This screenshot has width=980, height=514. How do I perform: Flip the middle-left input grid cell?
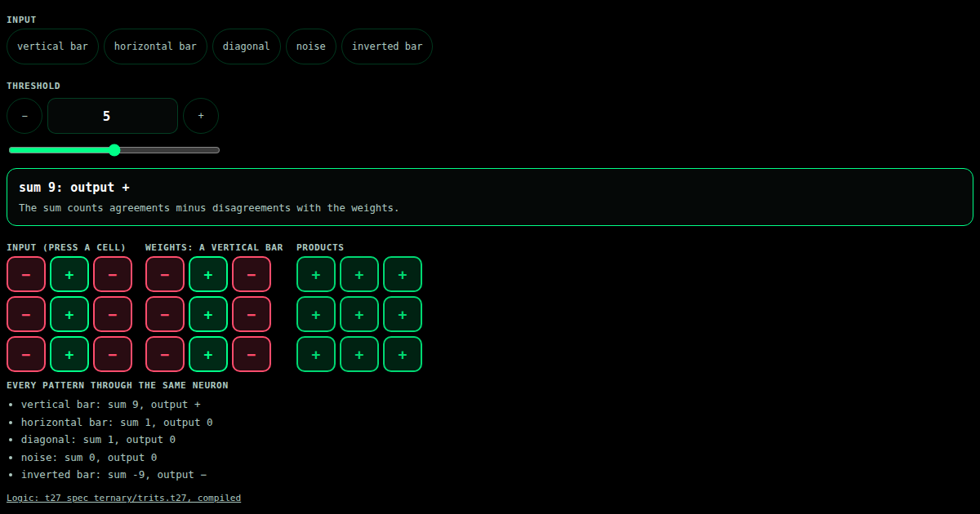[x=26, y=314]
